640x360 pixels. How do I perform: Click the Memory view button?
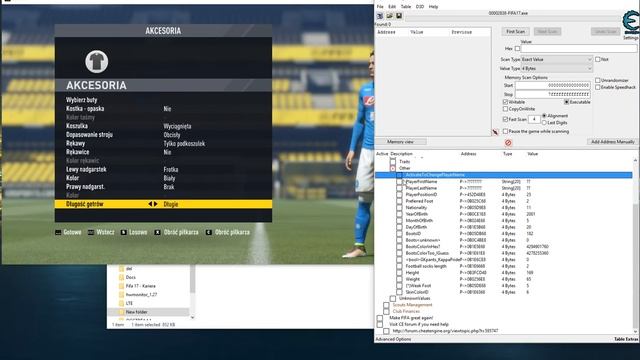pos(400,142)
